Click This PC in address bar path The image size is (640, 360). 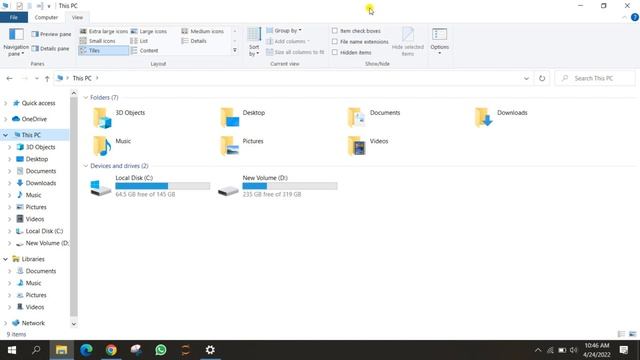click(x=82, y=78)
